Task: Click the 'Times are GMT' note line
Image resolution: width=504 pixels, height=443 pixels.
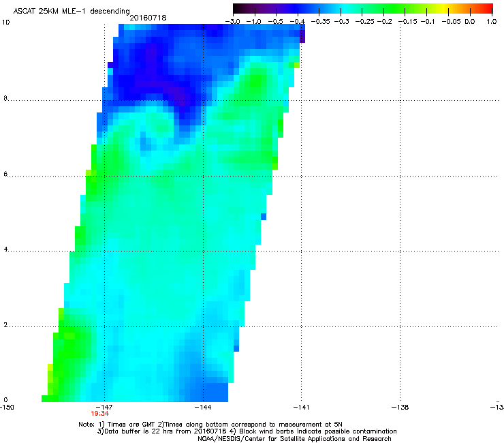Action: pos(210,425)
